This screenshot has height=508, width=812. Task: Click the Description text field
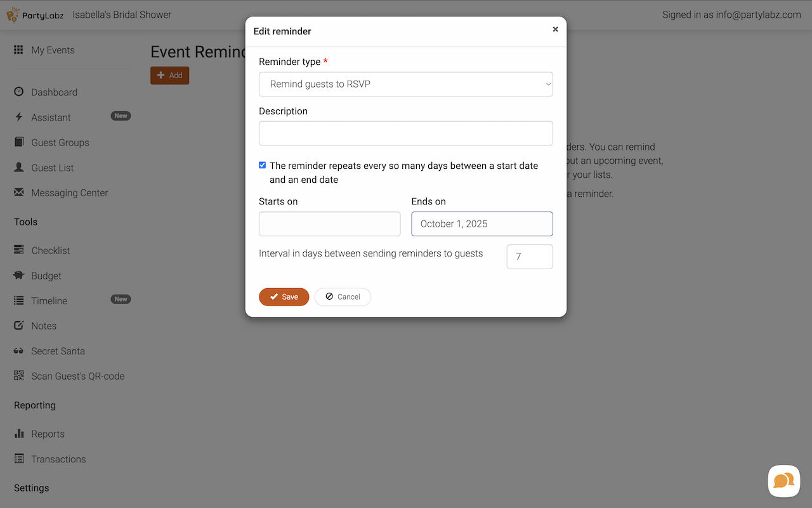405,133
